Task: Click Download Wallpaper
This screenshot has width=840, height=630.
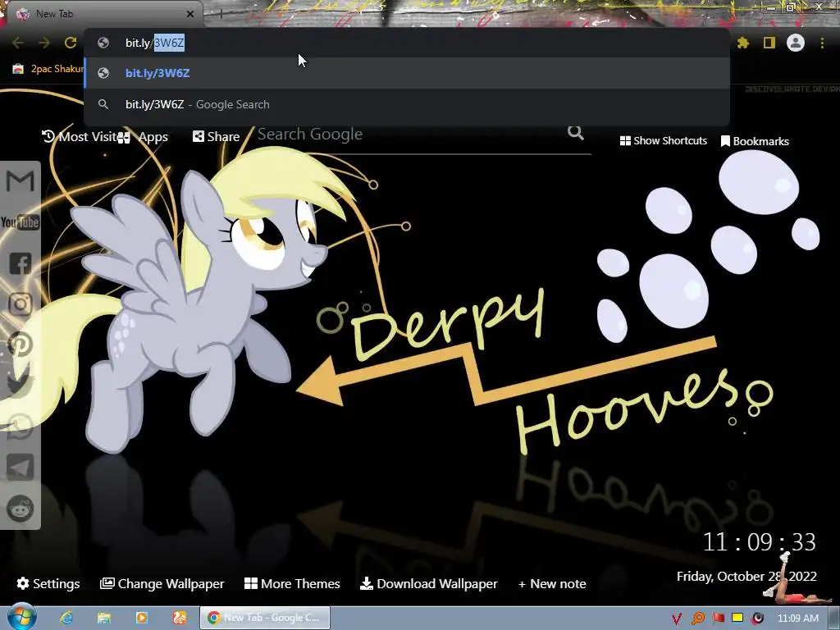Action: (428, 583)
